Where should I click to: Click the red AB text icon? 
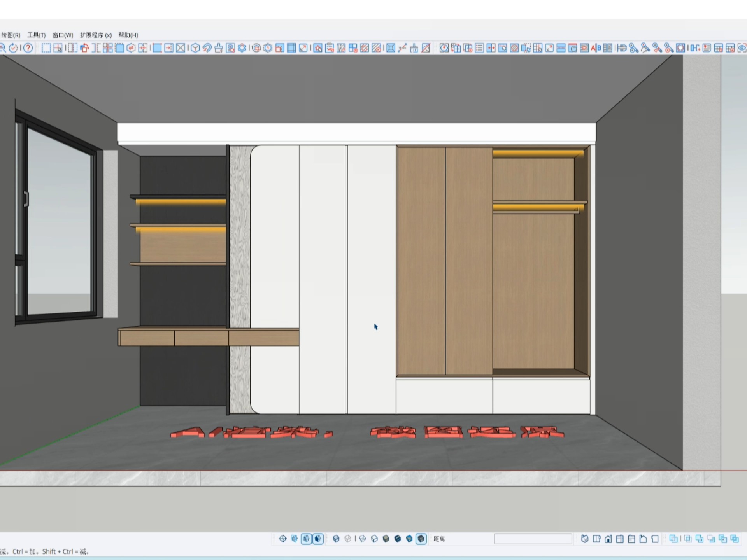pos(596,48)
